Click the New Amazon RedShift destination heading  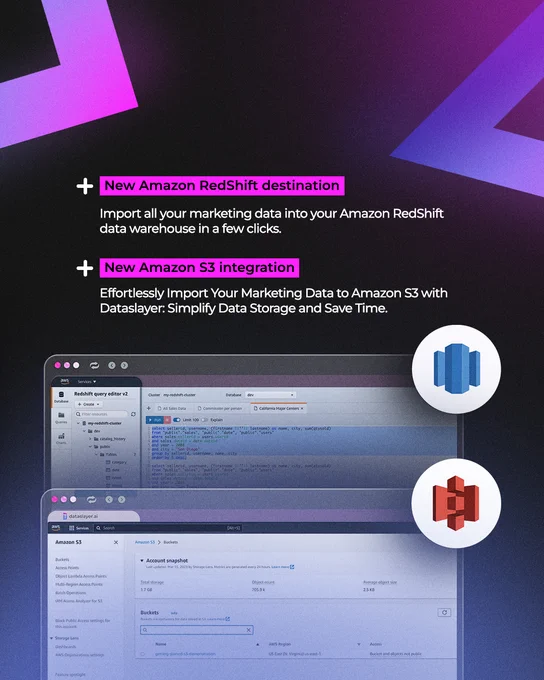pos(222,186)
